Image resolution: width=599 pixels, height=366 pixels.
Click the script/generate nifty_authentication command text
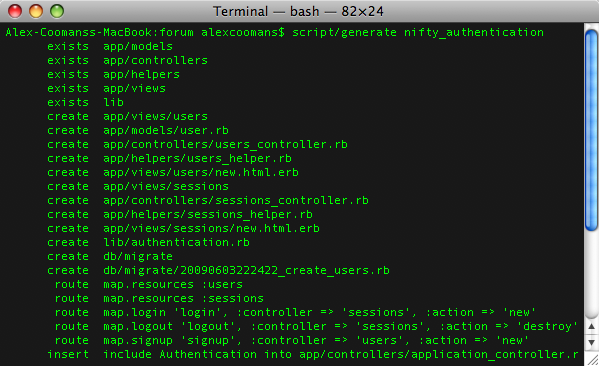coord(418,32)
